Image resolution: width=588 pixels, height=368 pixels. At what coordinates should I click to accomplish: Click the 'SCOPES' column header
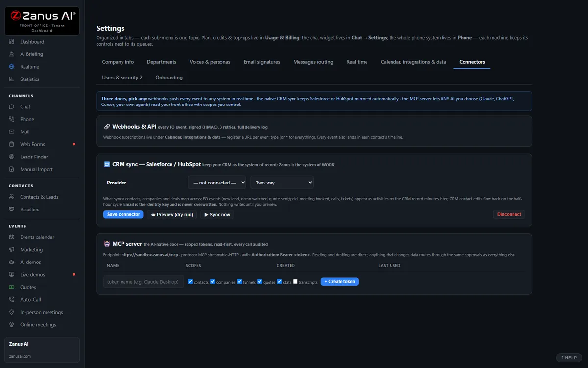pyautogui.click(x=194, y=265)
